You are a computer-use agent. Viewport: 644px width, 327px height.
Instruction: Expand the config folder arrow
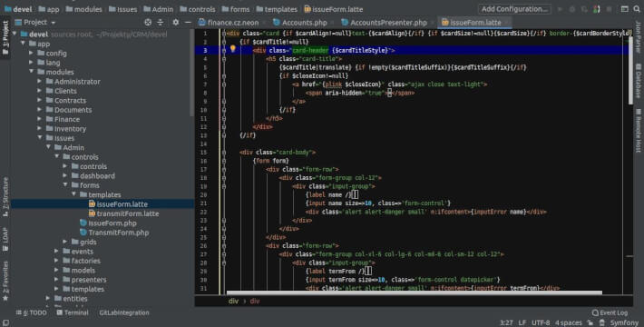31,53
